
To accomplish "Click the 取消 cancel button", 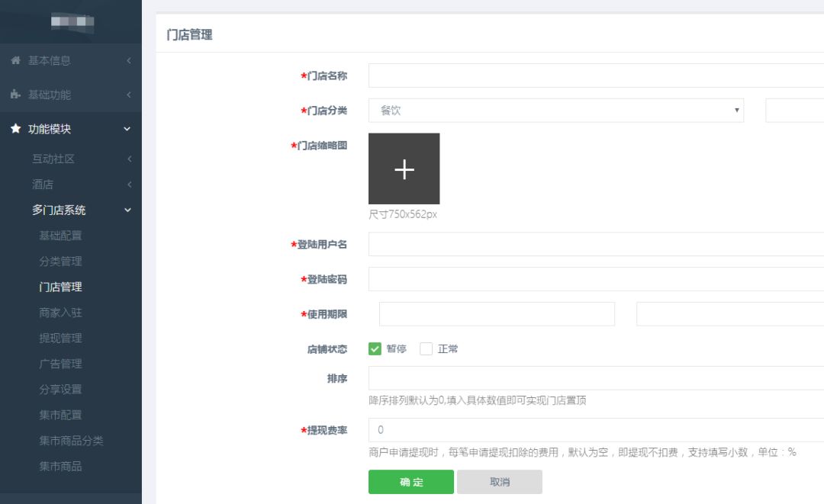I will (499, 481).
